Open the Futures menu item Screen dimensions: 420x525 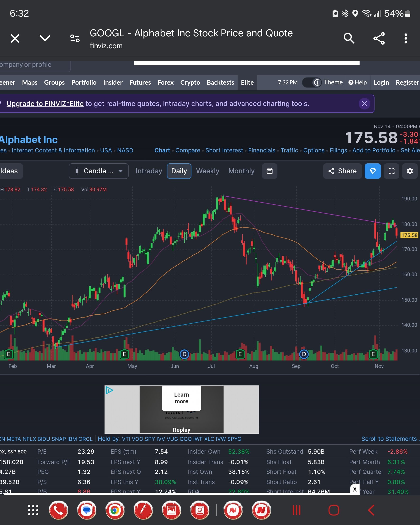[140, 83]
